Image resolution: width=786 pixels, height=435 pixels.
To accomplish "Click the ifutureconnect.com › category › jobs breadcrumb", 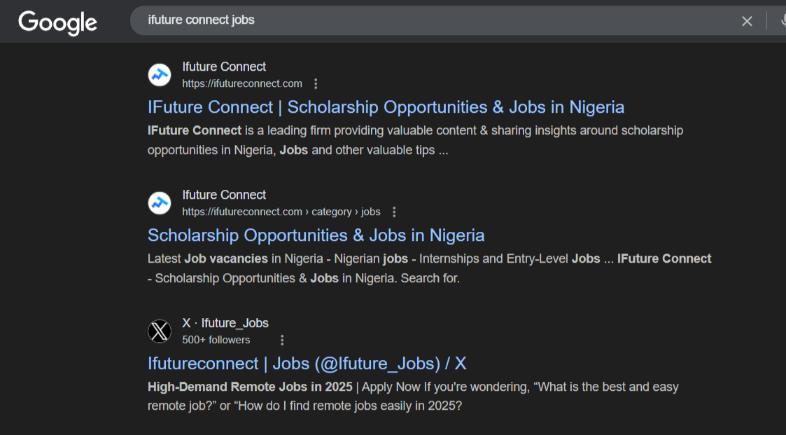I will point(281,212).
